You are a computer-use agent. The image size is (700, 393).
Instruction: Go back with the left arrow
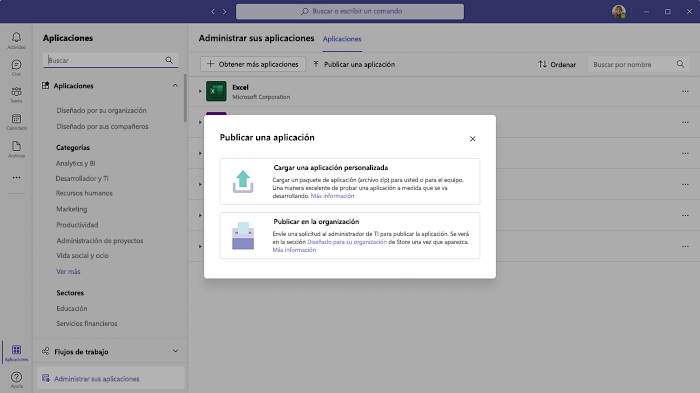pos(213,12)
